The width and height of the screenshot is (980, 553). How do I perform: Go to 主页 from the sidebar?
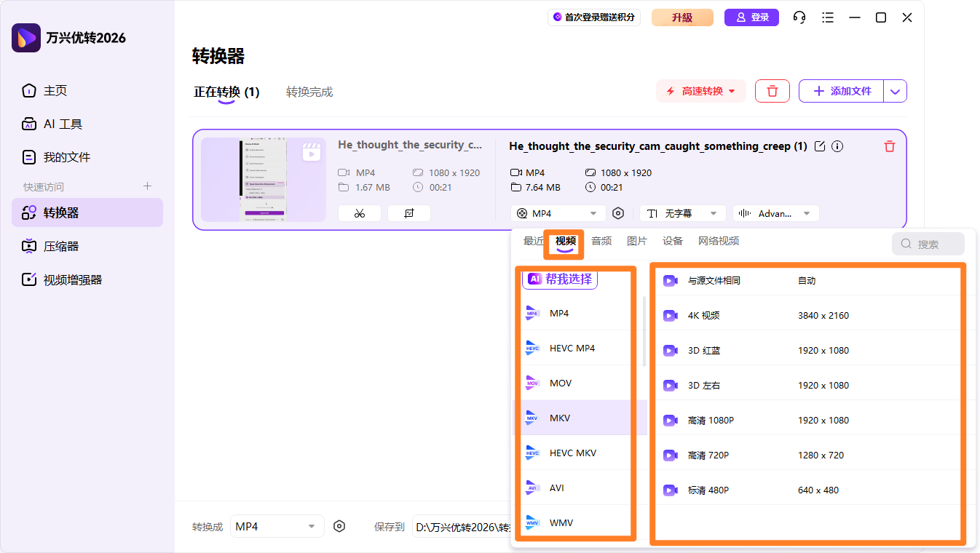click(x=53, y=90)
